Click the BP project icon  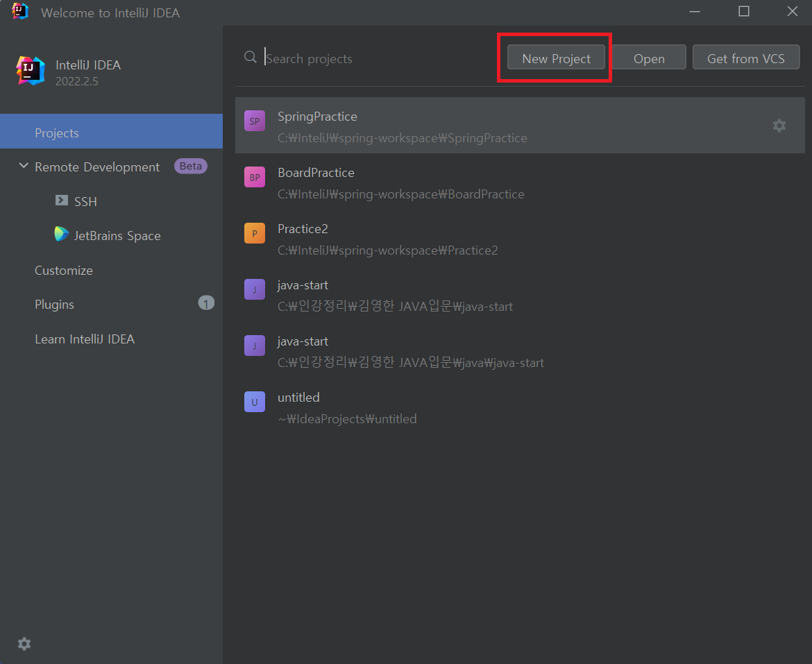coord(254,177)
